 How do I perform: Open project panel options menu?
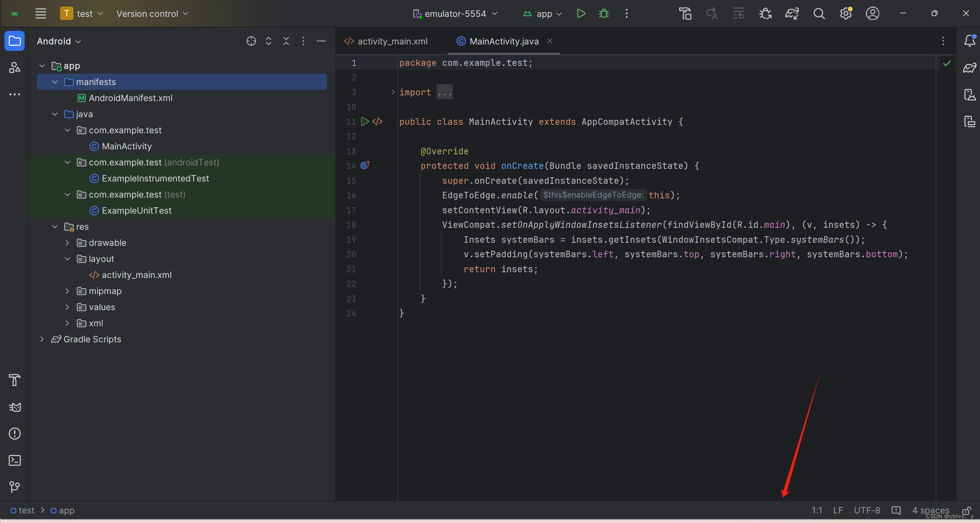(303, 41)
